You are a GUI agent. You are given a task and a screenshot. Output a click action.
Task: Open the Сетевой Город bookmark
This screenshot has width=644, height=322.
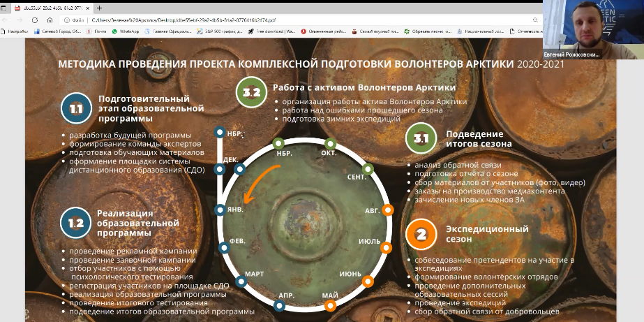(57, 31)
